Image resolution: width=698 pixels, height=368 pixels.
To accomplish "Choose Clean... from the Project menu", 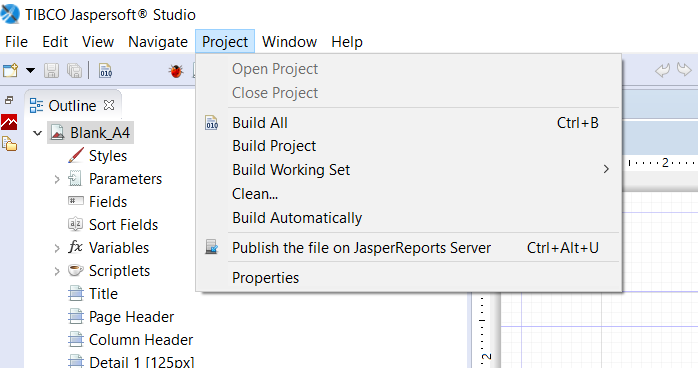I will (x=409, y=194).
